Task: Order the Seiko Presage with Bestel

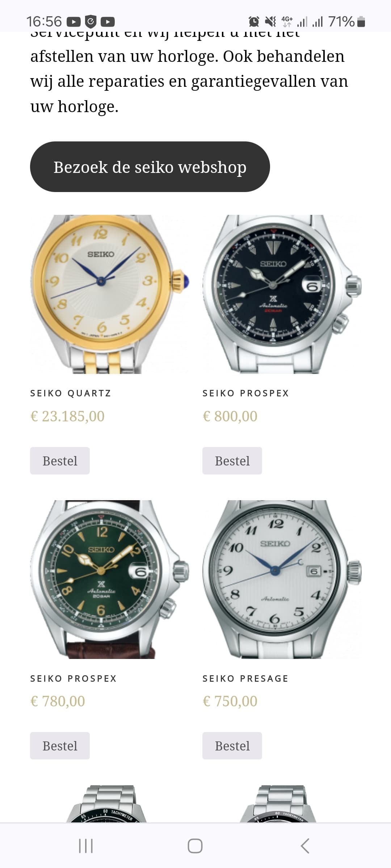Action: 232,746
